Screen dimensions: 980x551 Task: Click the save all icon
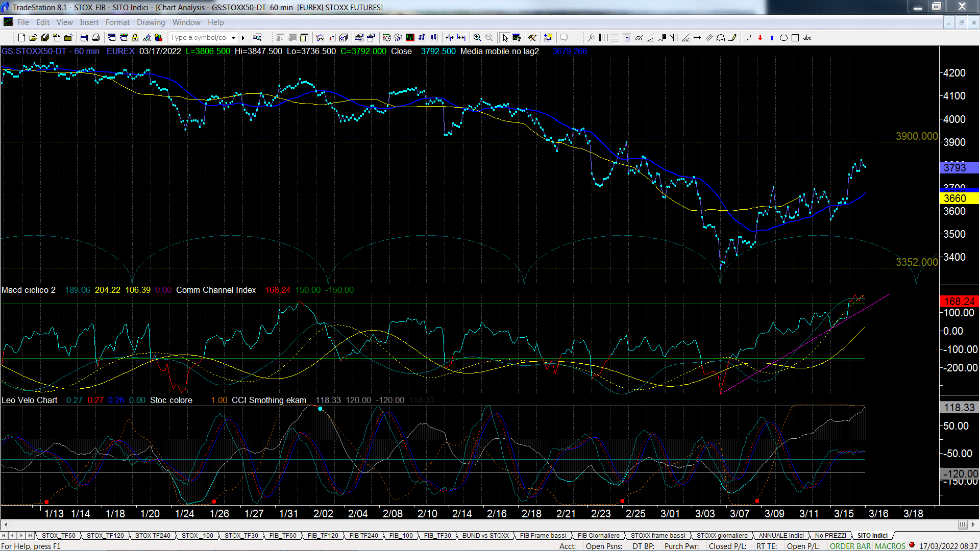(x=45, y=38)
